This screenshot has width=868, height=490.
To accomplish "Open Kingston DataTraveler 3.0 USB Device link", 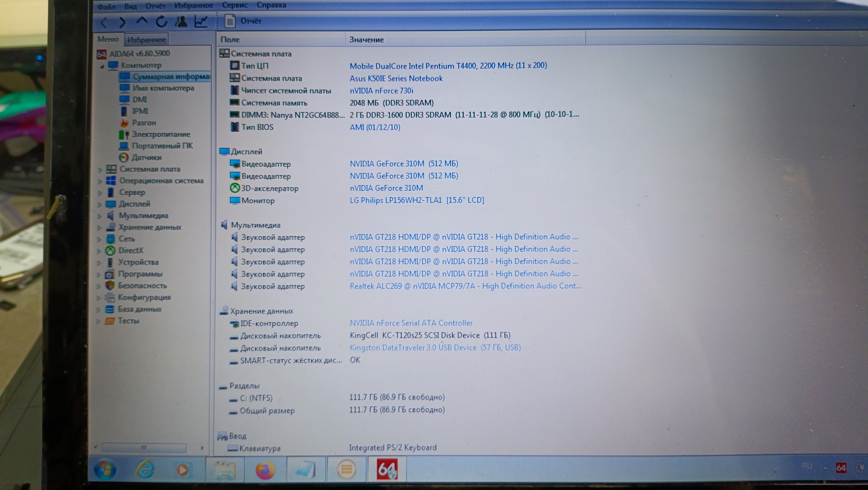I will [435, 347].
